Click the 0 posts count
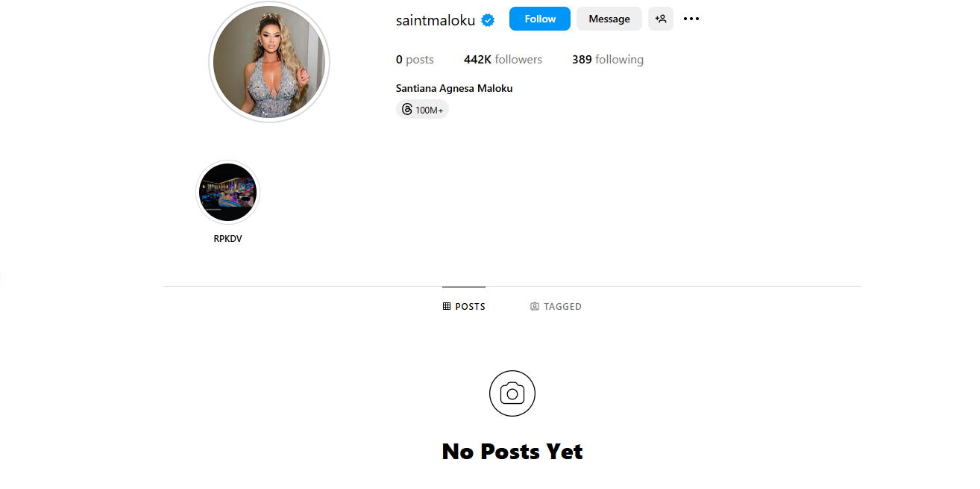 (x=415, y=60)
